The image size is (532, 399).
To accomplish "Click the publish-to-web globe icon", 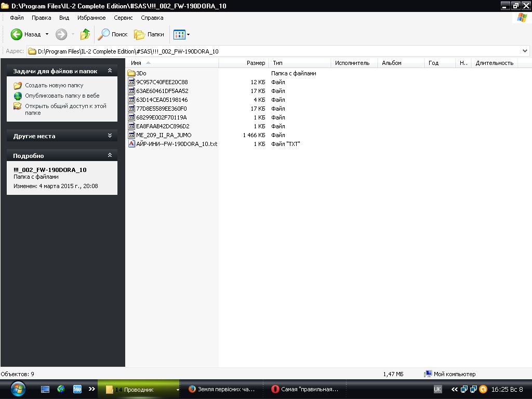I will click(x=18, y=96).
